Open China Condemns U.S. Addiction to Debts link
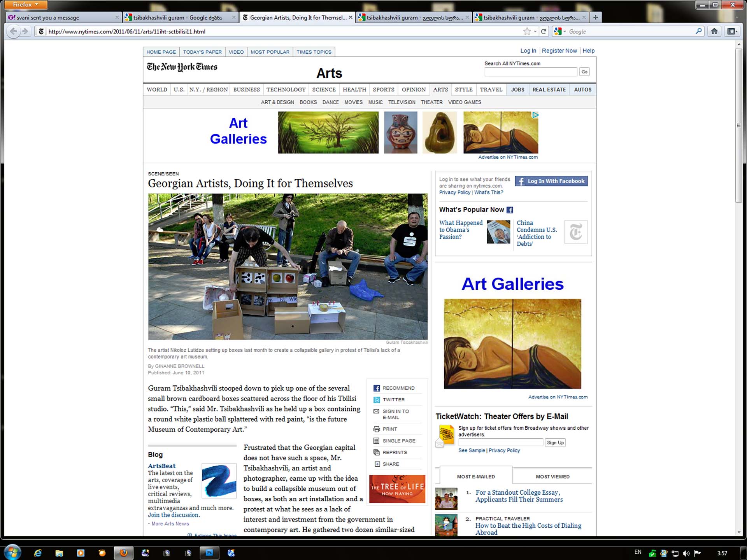The height and width of the screenshot is (560, 747). 537,233
